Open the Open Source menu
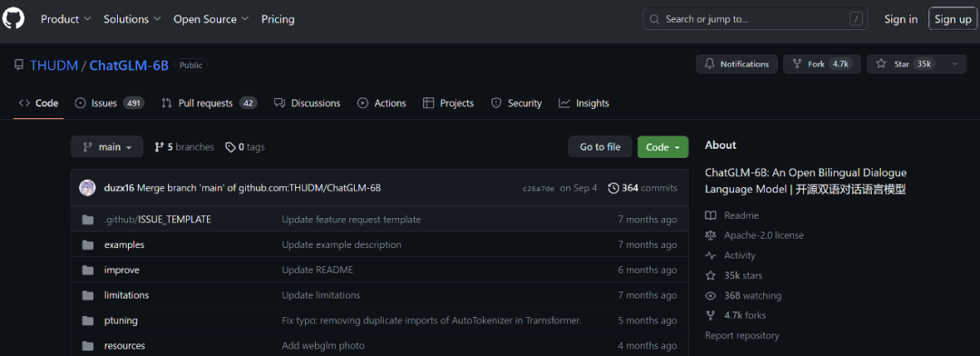This screenshot has width=980, height=356. (211, 19)
